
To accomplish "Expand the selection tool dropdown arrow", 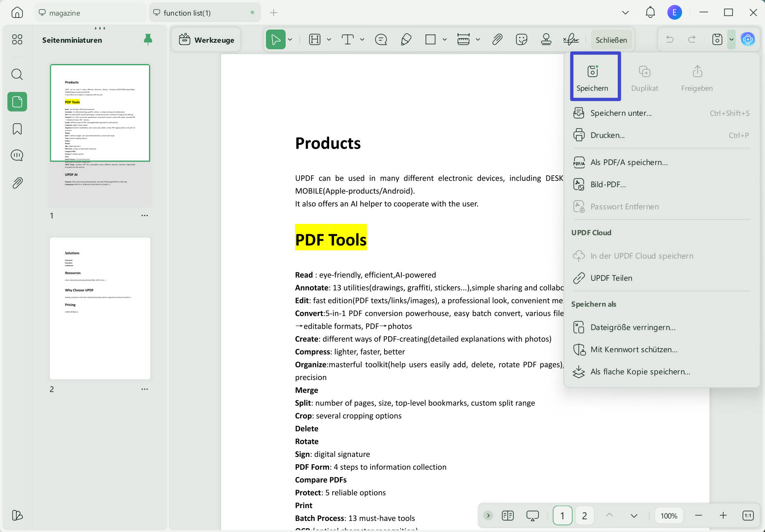I will [290, 40].
